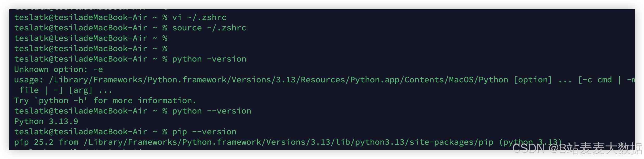Click the 'pip 25.2 from /Library/Frameworks' output line
This screenshot has height=159, width=644.
(288, 142)
